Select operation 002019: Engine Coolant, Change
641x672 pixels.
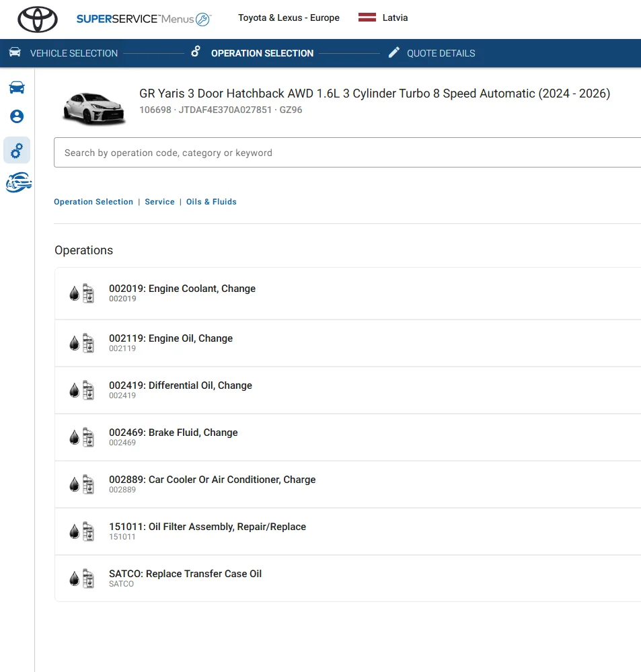coord(348,293)
